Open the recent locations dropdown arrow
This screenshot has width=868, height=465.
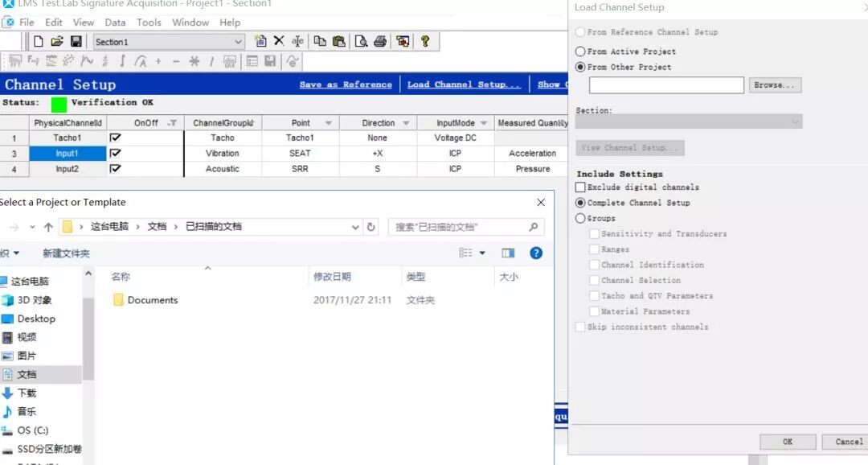[32, 227]
